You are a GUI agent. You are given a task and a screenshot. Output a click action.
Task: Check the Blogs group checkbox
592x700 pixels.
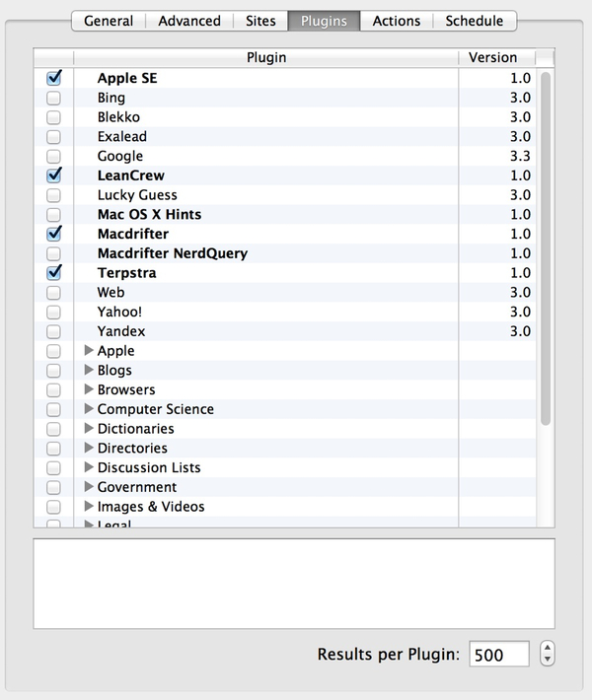(x=53, y=371)
